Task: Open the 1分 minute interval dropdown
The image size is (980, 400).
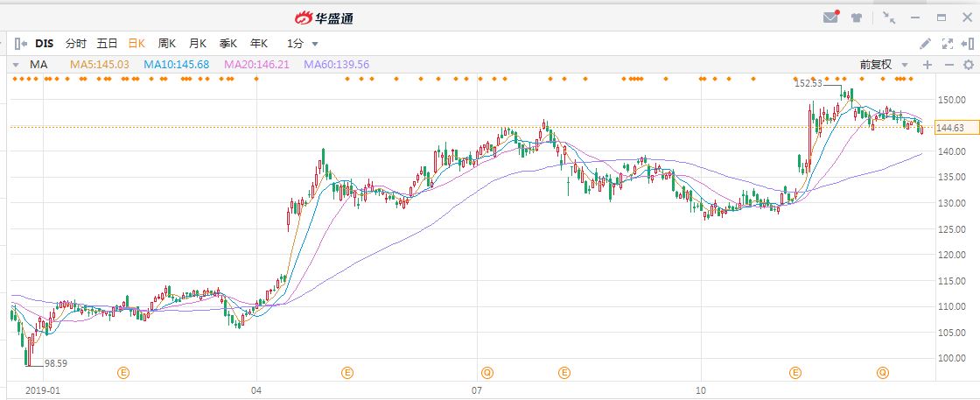Action: click(x=302, y=43)
